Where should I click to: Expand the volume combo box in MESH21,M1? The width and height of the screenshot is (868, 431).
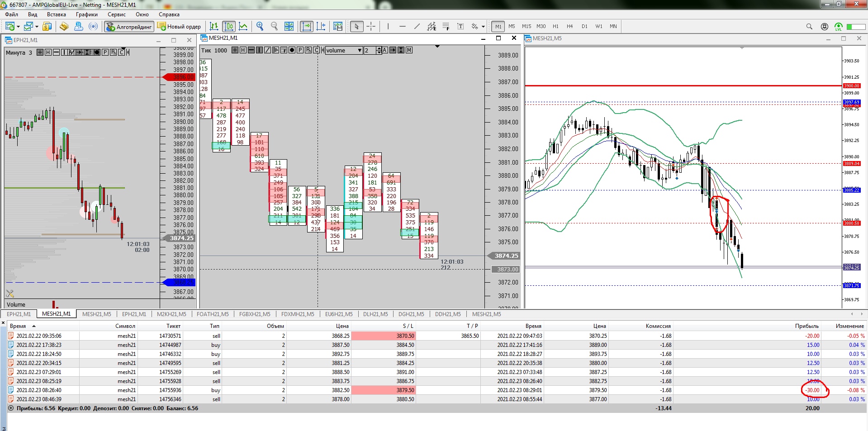tap(360, 50)
